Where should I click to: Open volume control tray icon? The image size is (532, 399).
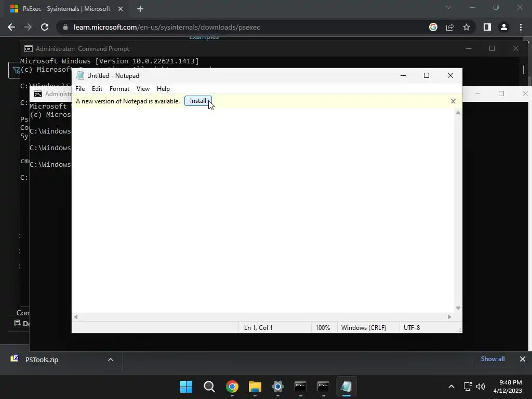click(x=481, y=387)
